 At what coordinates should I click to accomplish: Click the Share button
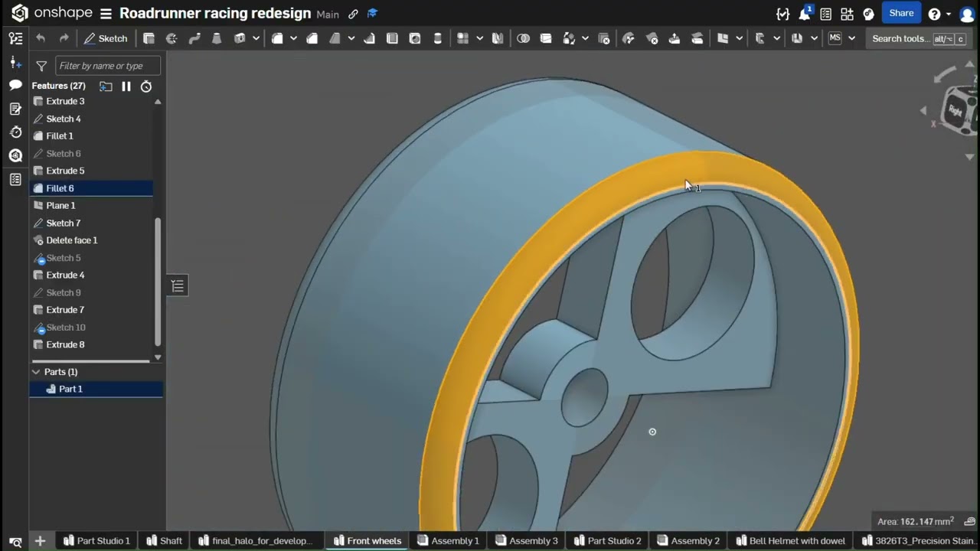pyautogui.click(x=901, y=13)
